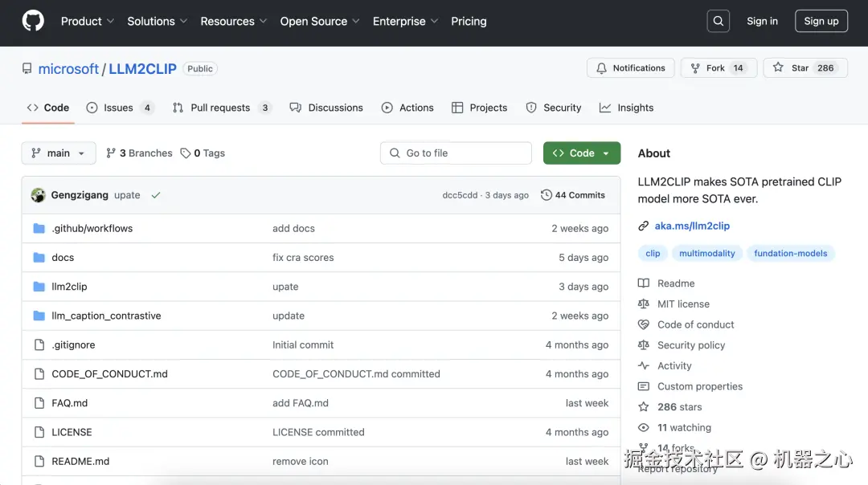The width and height of the screenshot is (868, 485).
Task: Click the Security policy scale icon
Action: tap(643, 345)
